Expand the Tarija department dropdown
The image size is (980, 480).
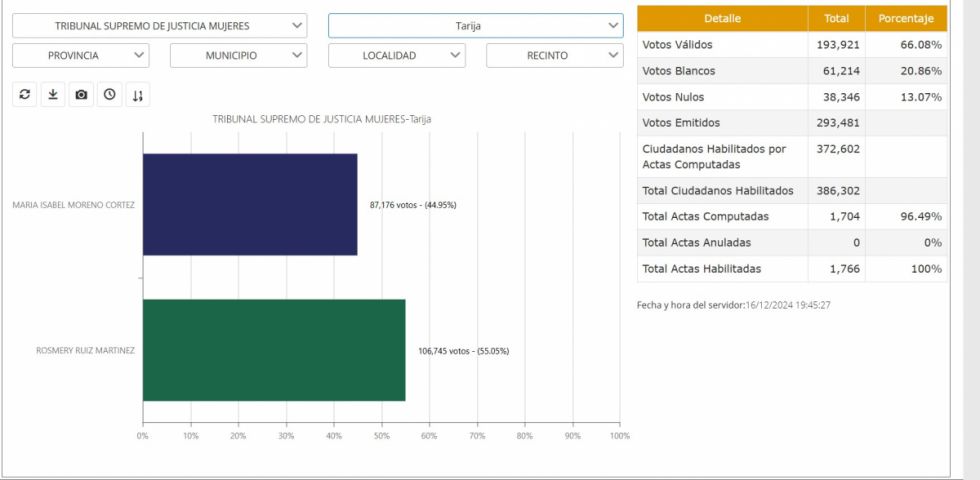pos(476,26)
